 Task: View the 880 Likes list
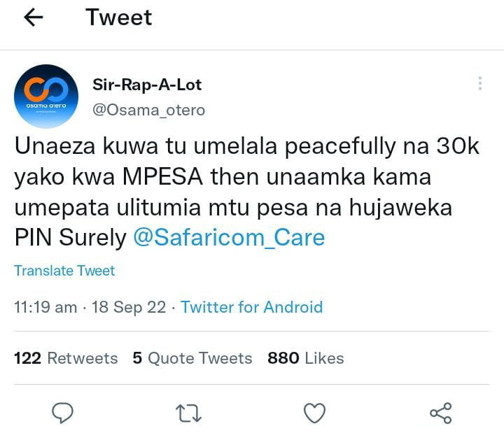point(306,358)
